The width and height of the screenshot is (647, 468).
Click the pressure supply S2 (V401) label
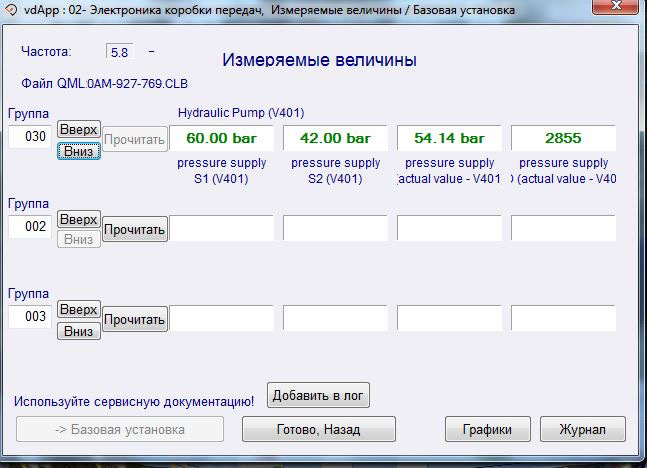pos(335,171)
